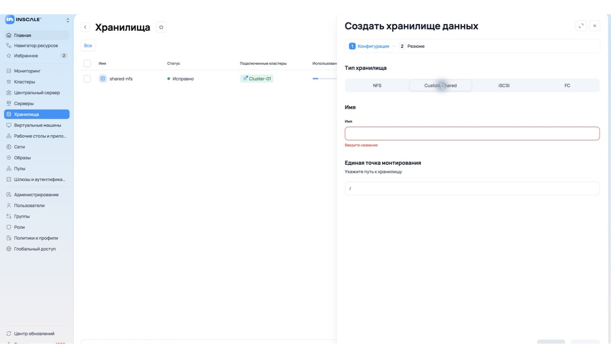Tick the checkbox for shared-nfs row
Viewport: 611px width, 364px height.
87,79
